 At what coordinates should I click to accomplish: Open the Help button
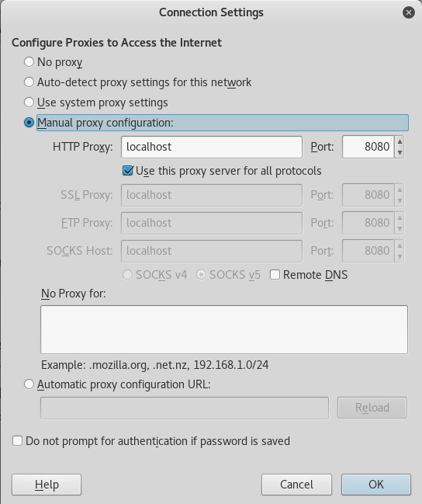[x=47, y=485]
